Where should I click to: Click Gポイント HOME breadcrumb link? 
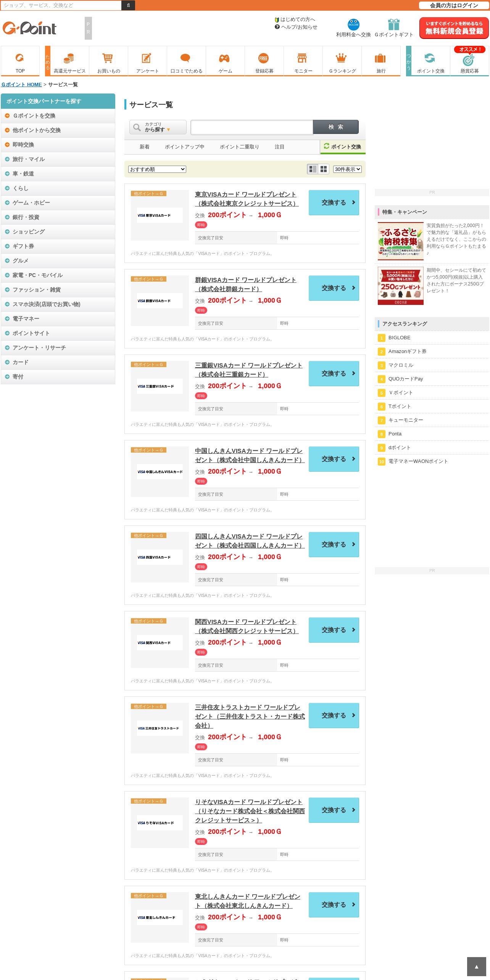[22, 85]
